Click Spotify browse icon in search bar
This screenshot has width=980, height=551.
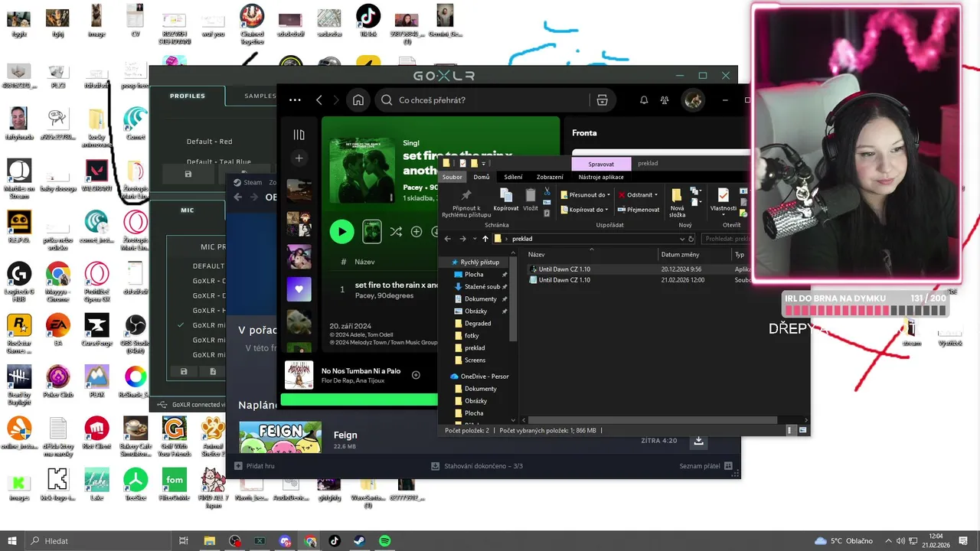tap(603, 100)
